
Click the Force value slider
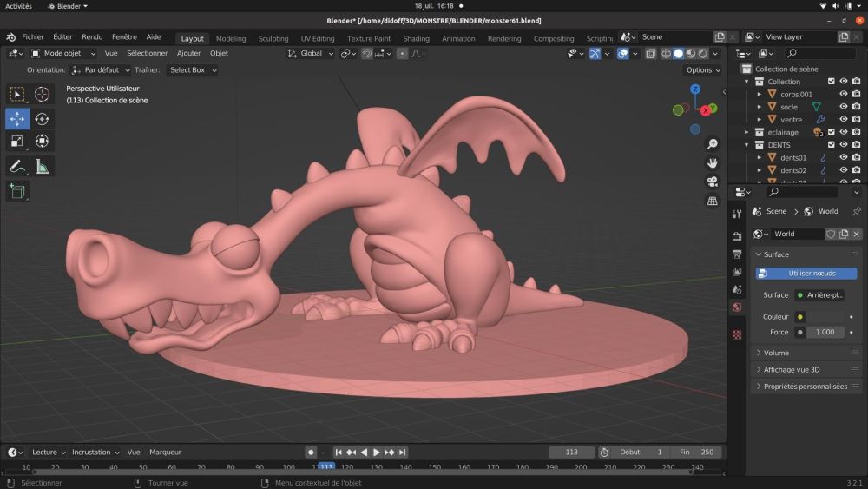825,333
